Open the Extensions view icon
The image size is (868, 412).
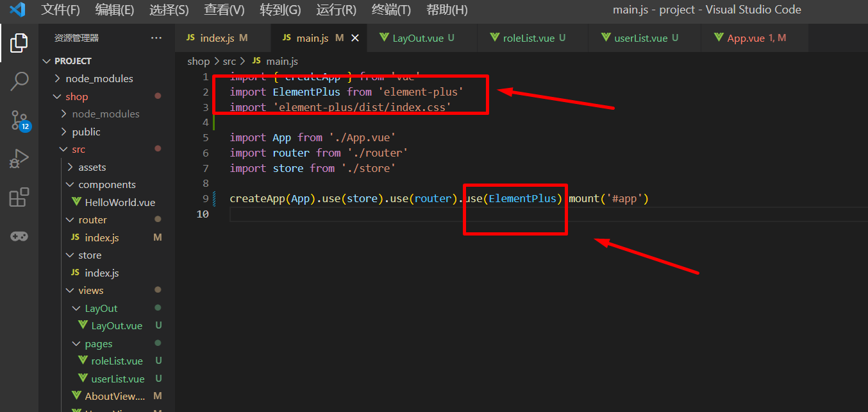tap(19, 196)
